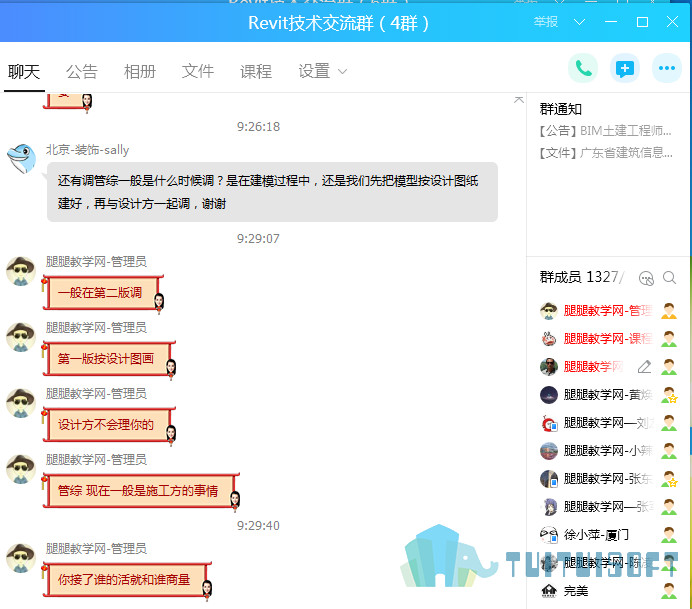Open the 【文件】广东省建筑信息 notice
Image resolution: width=692 pixels, height=609 pixels.
(x=606, y=153)
